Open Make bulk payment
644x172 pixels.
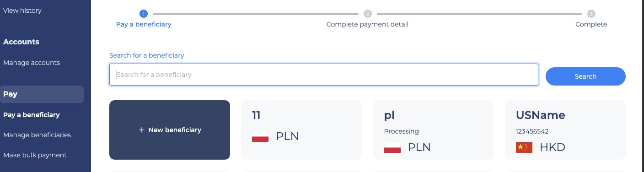click(x=35, y=155)
